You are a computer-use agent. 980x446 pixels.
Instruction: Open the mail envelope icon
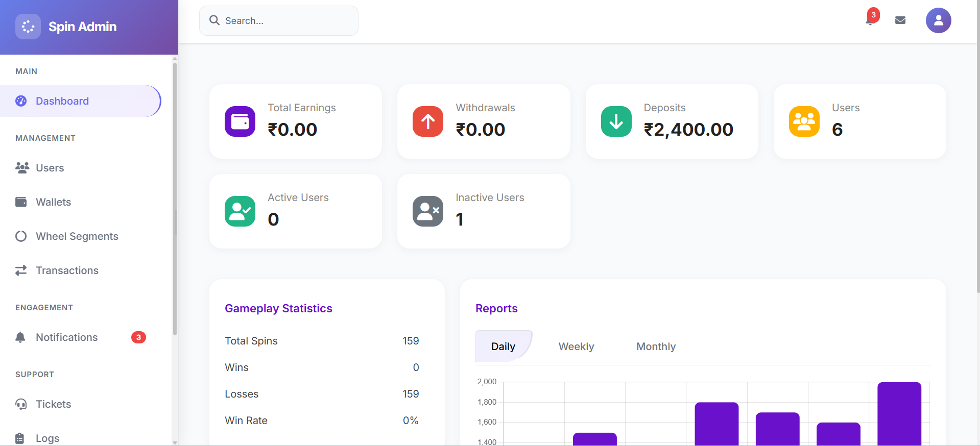[x=900, y=20]
